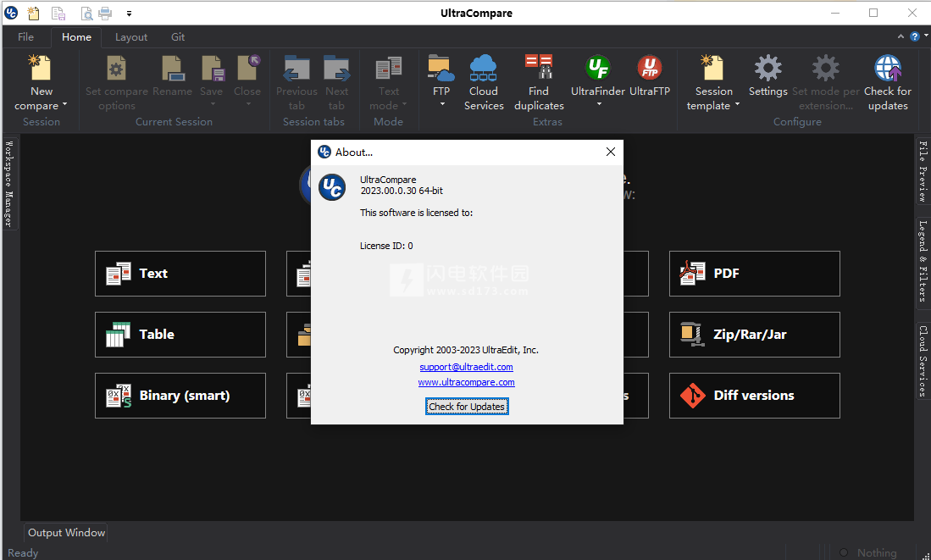Click the Text mode icon
Image resolution: width=931 pixels, height=560 pixels.
pyautogui.click(x=388, y=68)
